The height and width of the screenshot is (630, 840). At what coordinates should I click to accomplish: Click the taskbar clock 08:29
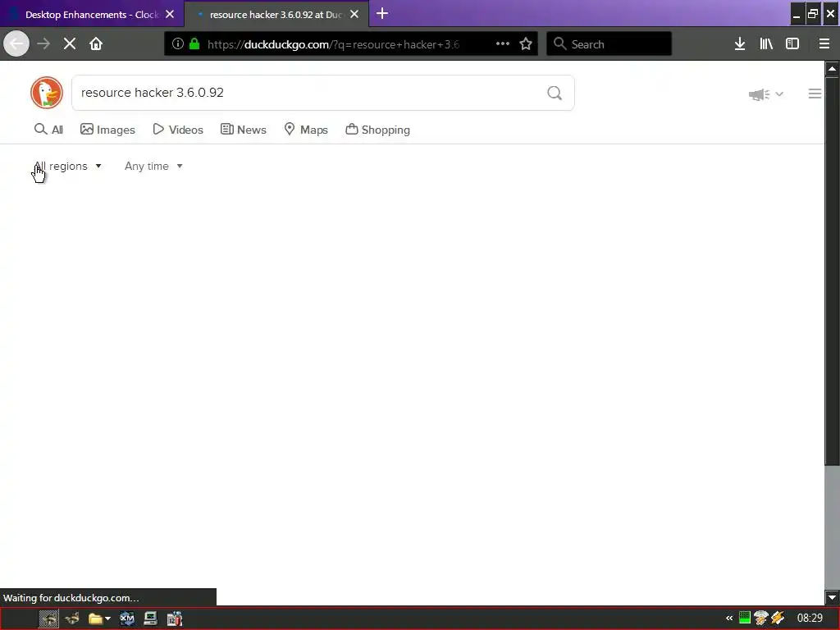[810, 619]
